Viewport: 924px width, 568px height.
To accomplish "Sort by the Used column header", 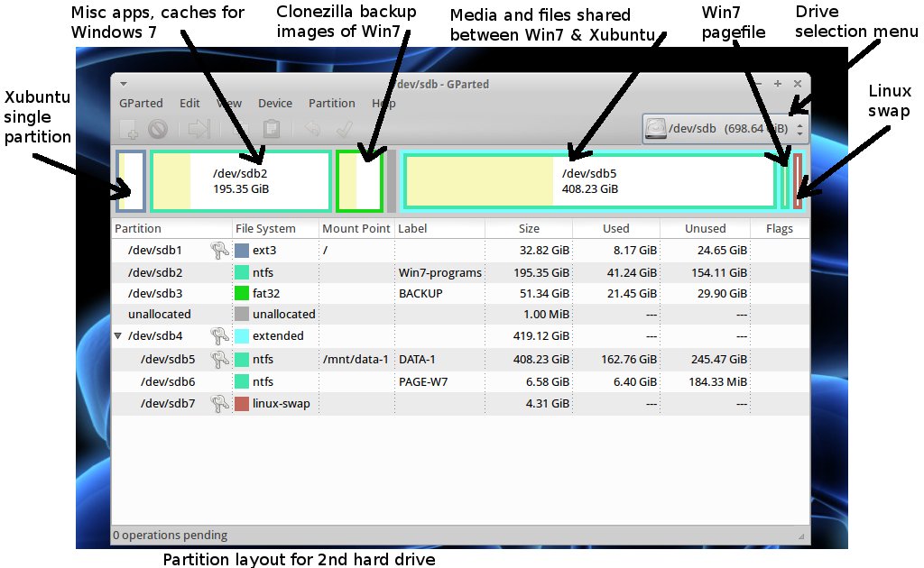I will tap(615, 228).
